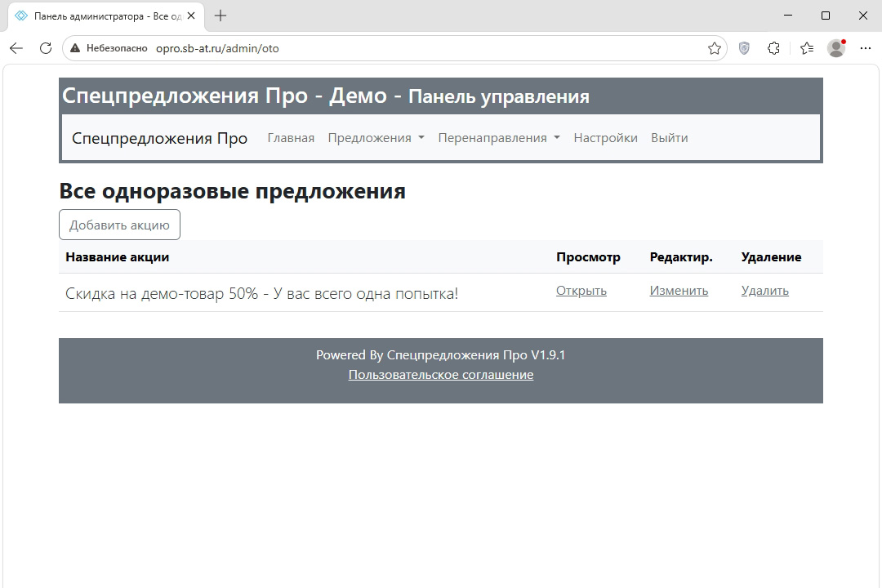The height and width of the screenshot is (588, 882).
Task: Click the address bar URL field
Action: 394,48
